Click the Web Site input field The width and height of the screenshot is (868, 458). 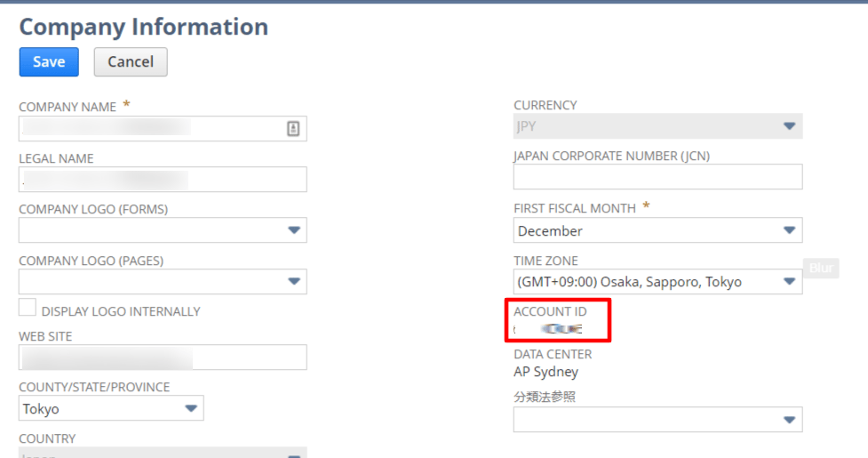(x=163, y=358)
